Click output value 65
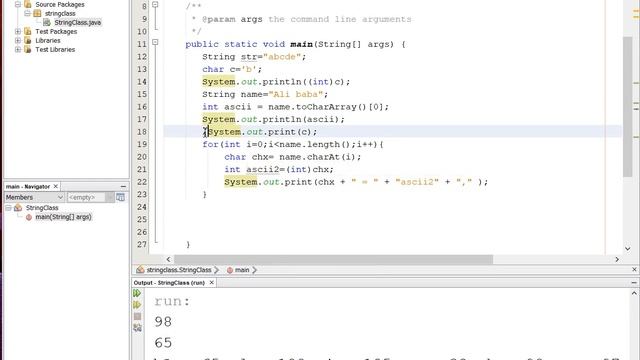640x360 pixels. (163, 343)
